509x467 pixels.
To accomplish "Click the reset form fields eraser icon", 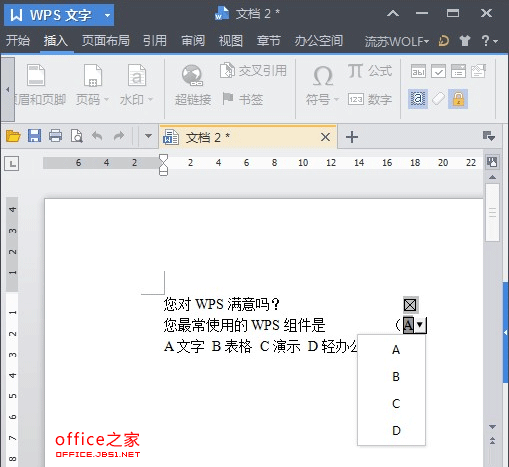I will click(x=438, y=99).
